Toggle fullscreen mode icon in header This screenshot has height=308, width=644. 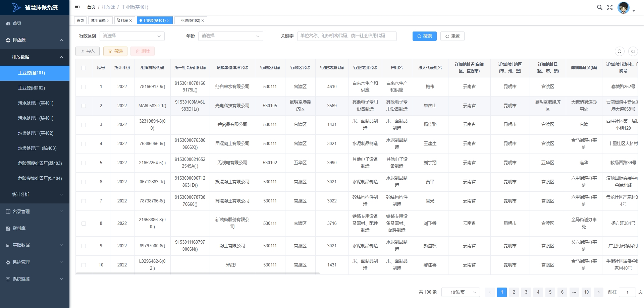click(x=610, y=7)
